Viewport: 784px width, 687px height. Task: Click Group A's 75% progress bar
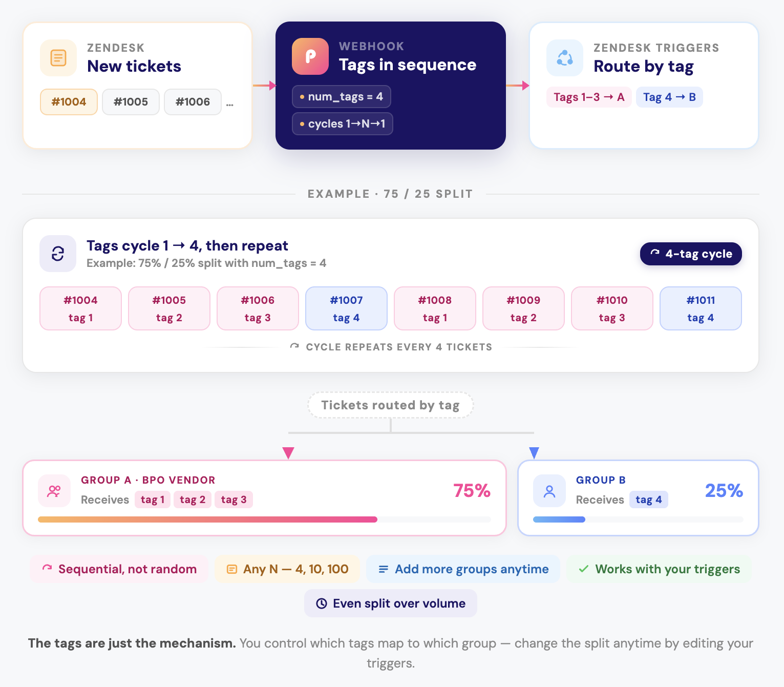click(264, 519)
